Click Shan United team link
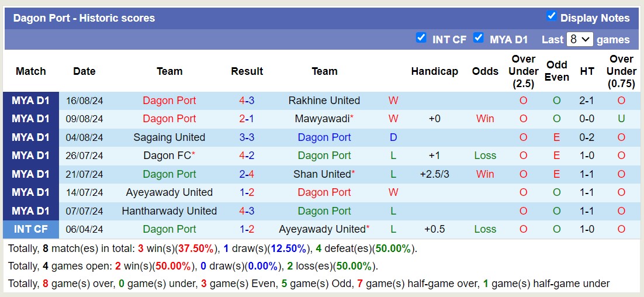This screenshot has height=297, width=644. [x=321, y=174]
